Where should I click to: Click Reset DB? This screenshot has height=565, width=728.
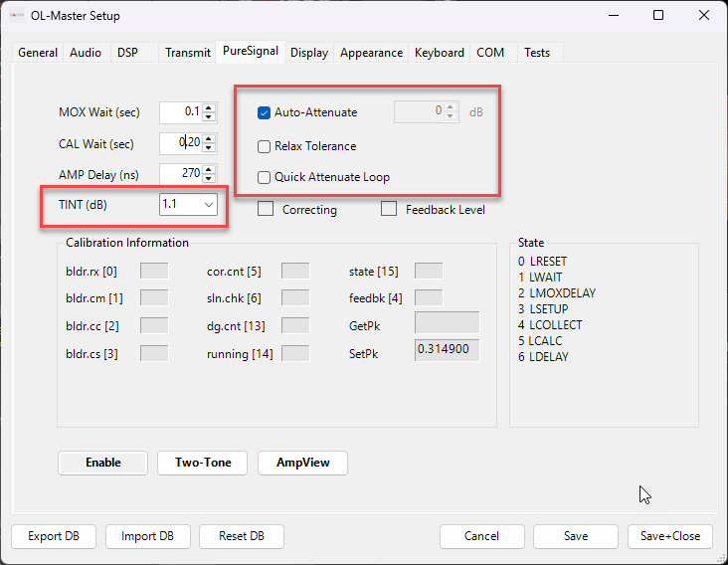(242, 536)
